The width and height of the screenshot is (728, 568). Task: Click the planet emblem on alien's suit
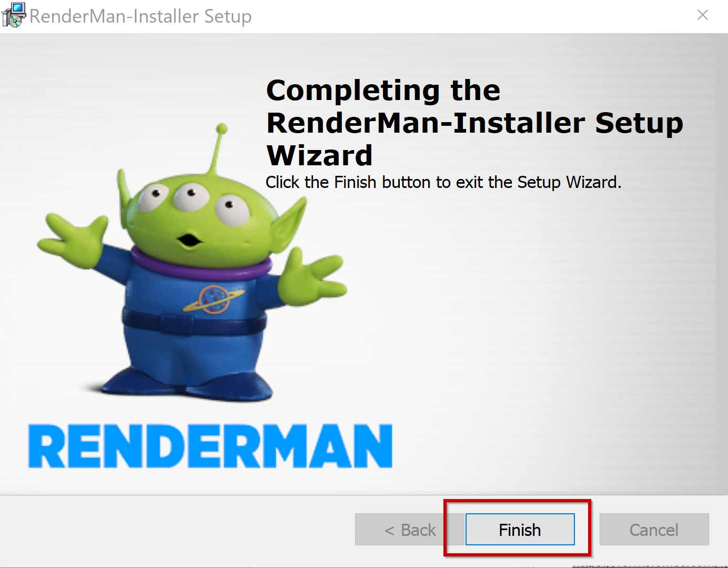214,300
